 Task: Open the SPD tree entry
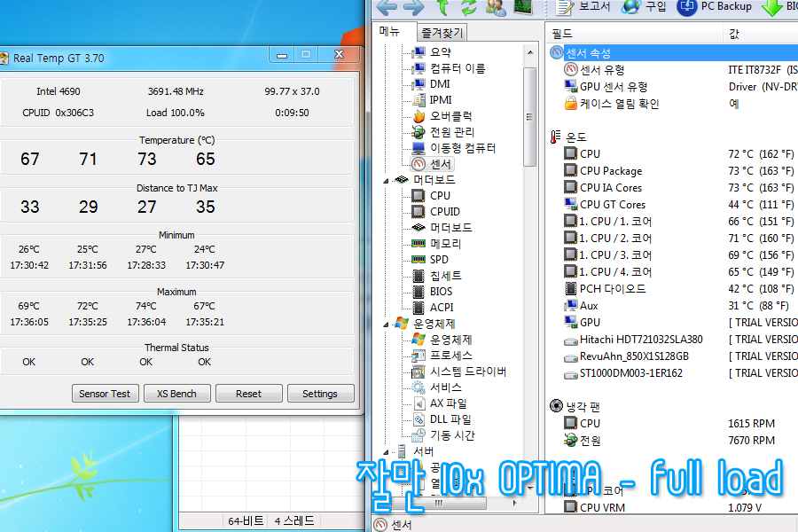coord(430,260)
